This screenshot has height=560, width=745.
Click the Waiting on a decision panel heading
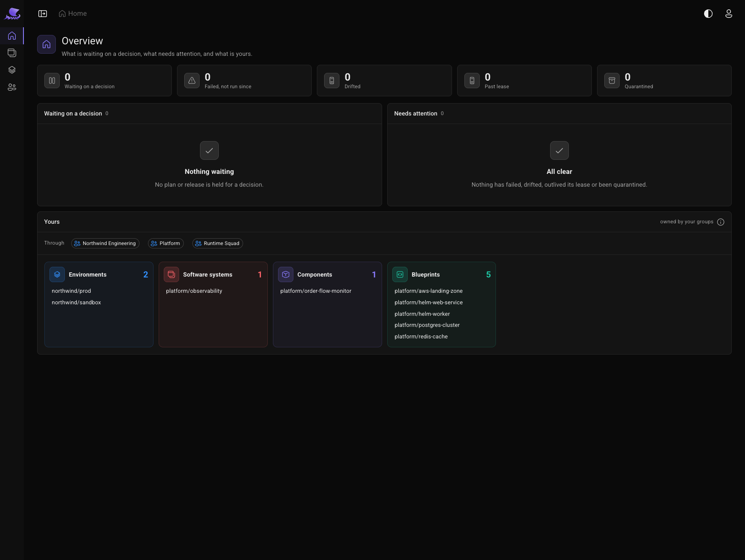click(73, 113)
